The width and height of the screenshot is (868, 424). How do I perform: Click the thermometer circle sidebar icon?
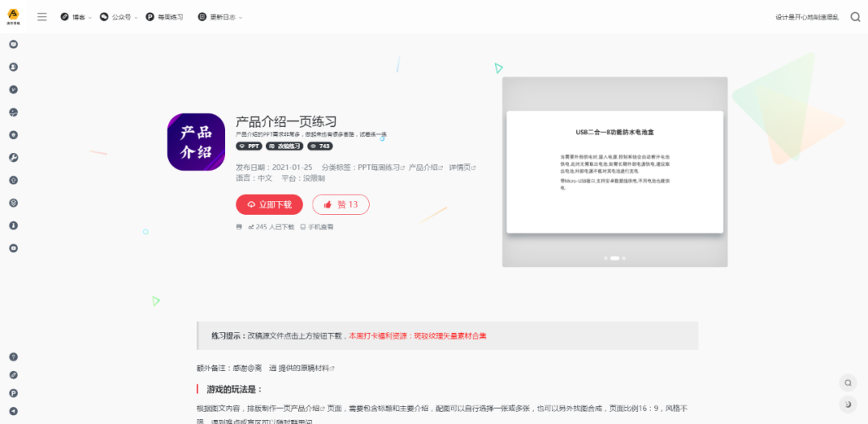tap(14, 225)
